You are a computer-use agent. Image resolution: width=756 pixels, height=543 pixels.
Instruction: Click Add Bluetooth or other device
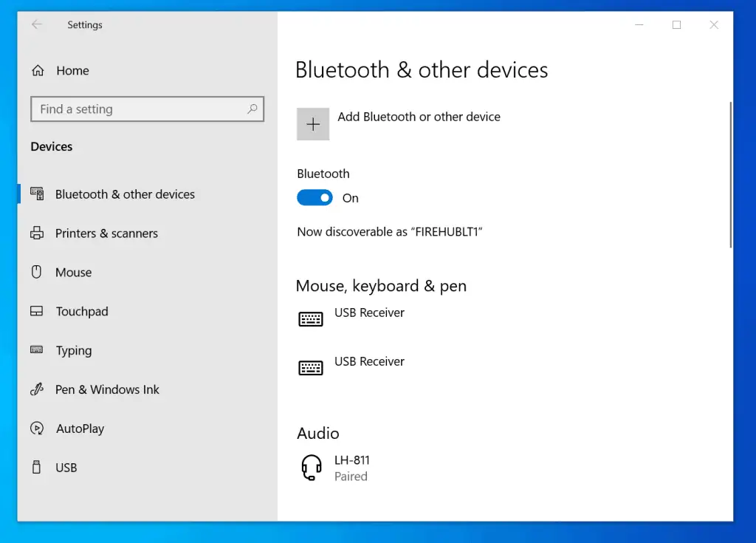click(x=419, y=117)
